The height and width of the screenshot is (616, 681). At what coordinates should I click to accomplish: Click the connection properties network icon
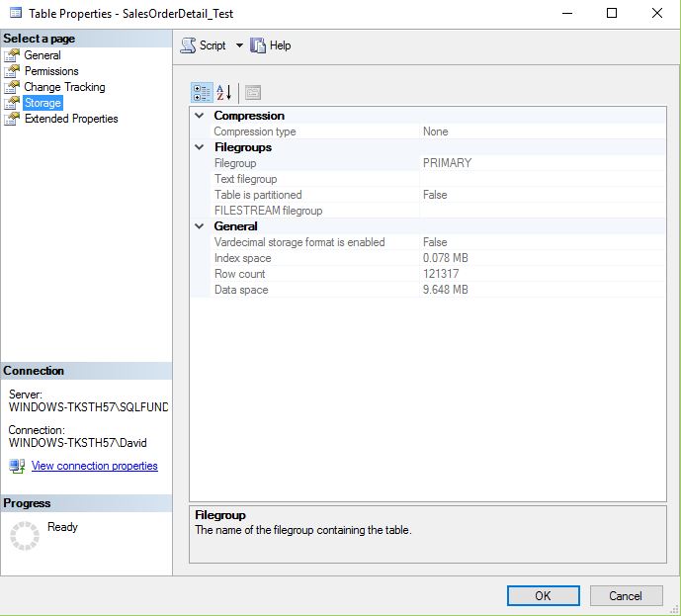click(x=17, y=466)
